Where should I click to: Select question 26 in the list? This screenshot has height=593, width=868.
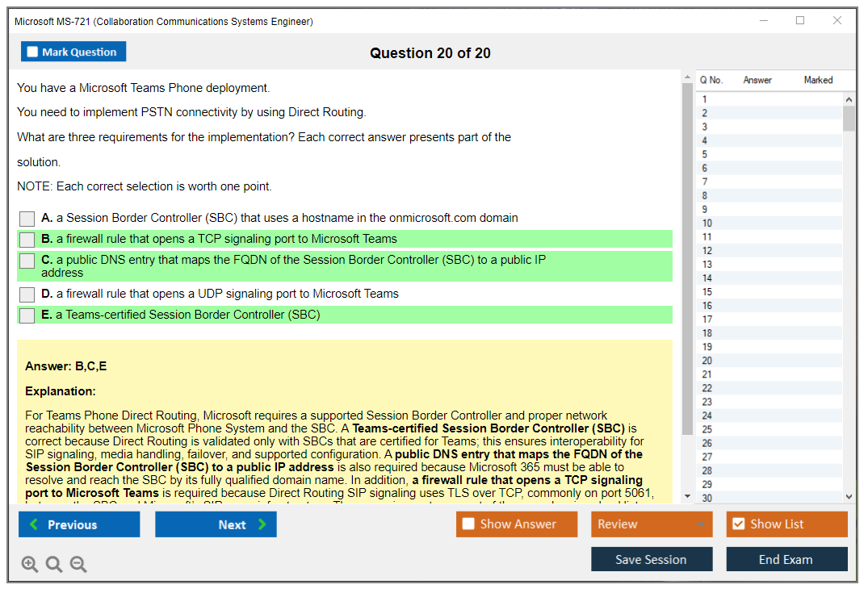(769, 443)
